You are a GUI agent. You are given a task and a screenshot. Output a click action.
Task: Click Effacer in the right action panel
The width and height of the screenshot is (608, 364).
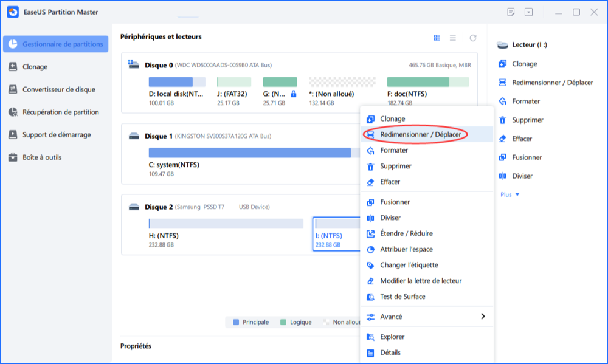516,139
